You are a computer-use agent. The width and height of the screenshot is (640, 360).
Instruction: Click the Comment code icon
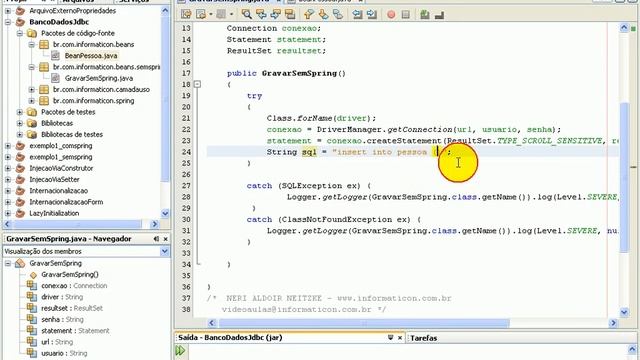424,15
